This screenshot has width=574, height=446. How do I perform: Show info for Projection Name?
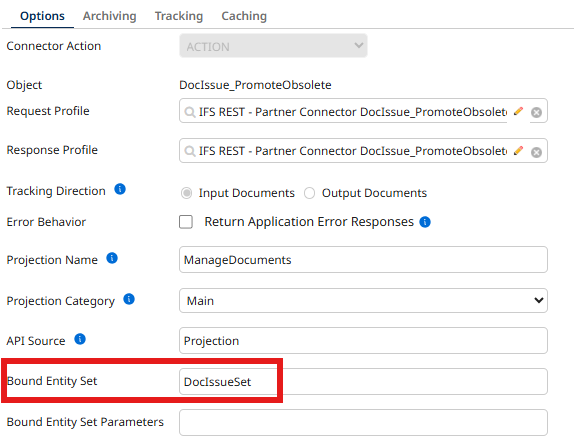tap(112, 258)
